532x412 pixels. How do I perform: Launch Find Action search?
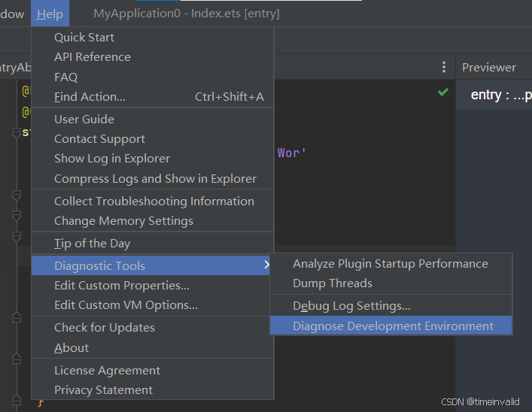tap(90, 97)
